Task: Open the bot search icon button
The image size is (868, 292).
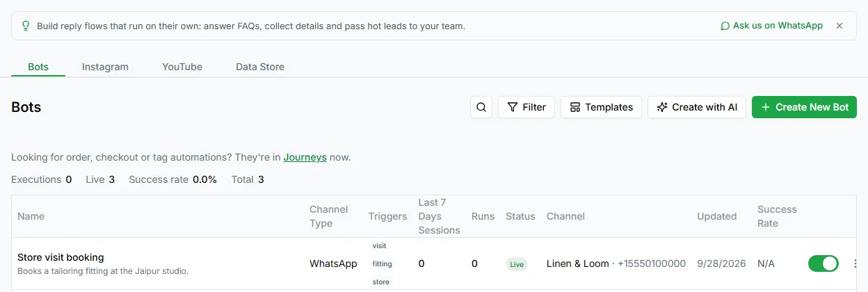Action: click(481, 107)
